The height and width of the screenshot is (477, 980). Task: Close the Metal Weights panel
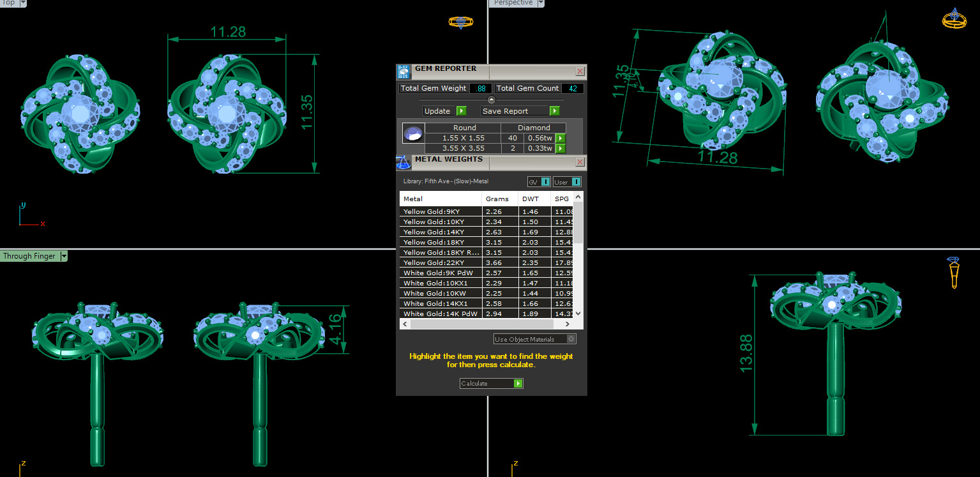point(580,162)
